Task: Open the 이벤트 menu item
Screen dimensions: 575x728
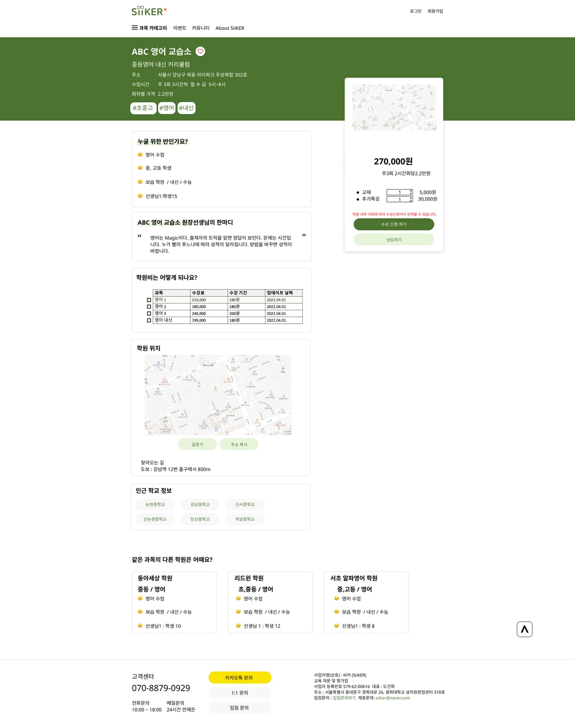Action: pyautogui.click(x=180, y=28)
